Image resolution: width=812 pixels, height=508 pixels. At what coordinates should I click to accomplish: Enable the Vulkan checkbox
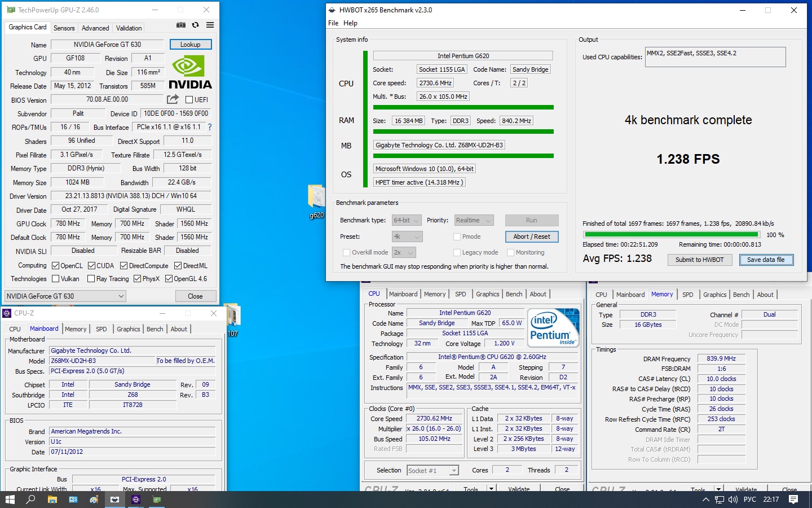[x=55, y=278]
